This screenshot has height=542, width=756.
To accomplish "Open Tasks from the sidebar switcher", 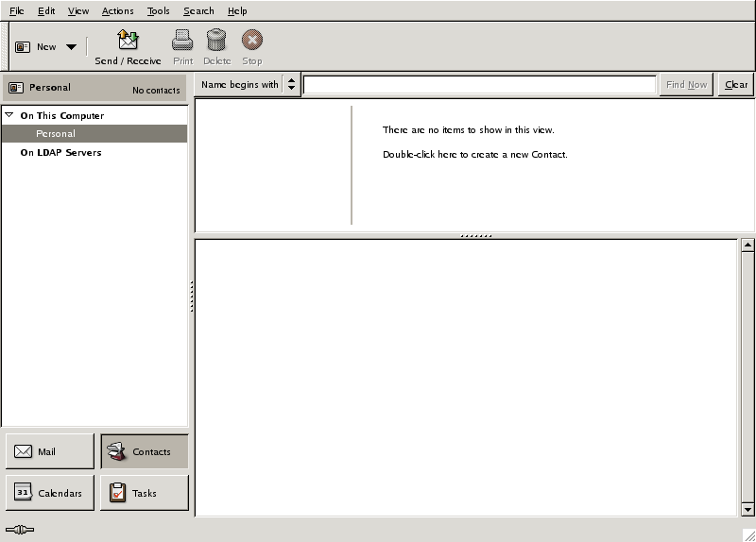I will (144, 493).
